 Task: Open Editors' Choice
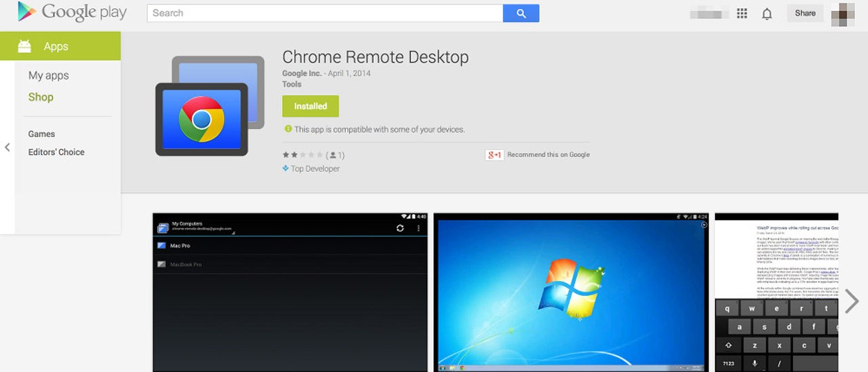click(56, 152)
